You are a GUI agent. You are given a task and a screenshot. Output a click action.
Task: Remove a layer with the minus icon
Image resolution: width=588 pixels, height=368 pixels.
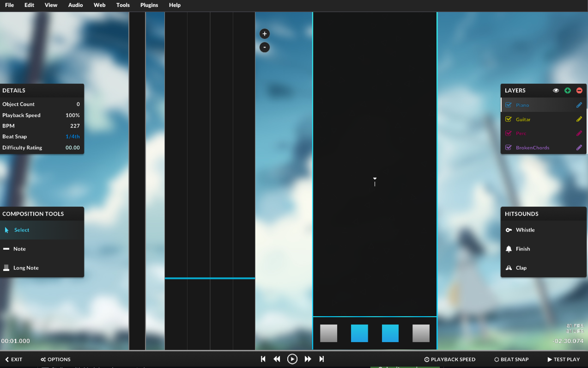[x=579, y=90]
